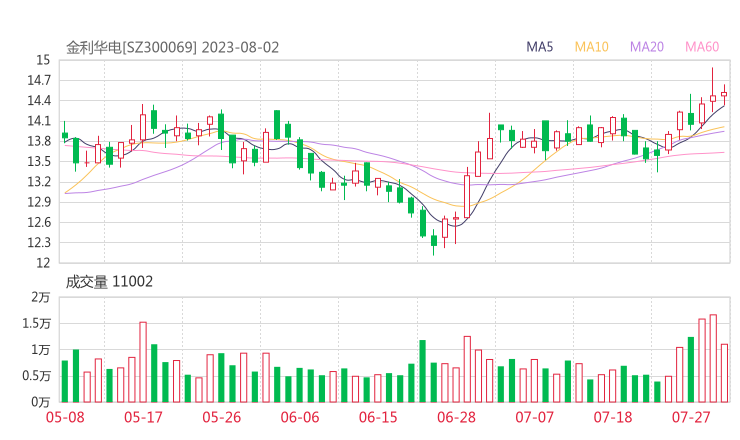The width and height of the screenshot is (740, 440).
Task: Click the MA5 legend label
Action: 539,47
